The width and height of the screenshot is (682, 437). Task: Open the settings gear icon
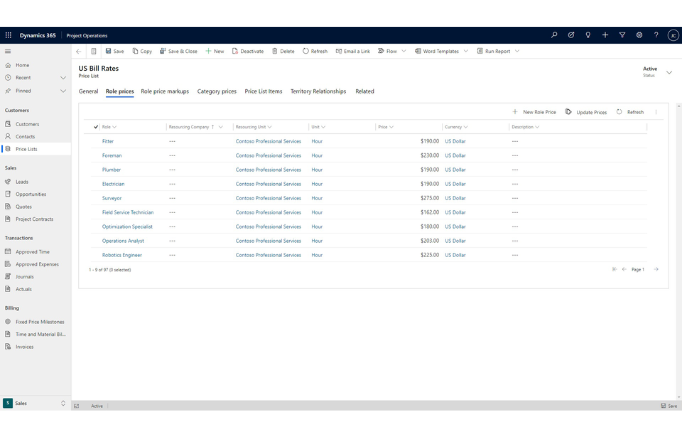(x=639, y=35)
